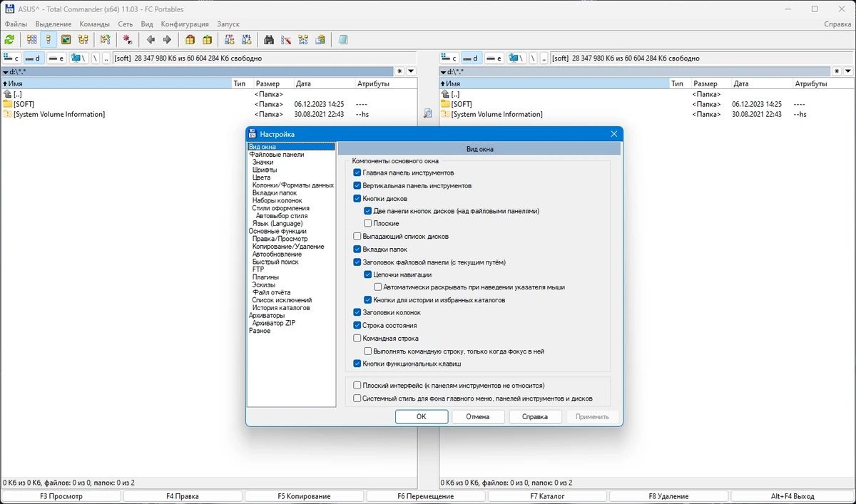Select the full file details view icon
The height and width of the screenshot is (504, 856).
(x=49, y=40)
